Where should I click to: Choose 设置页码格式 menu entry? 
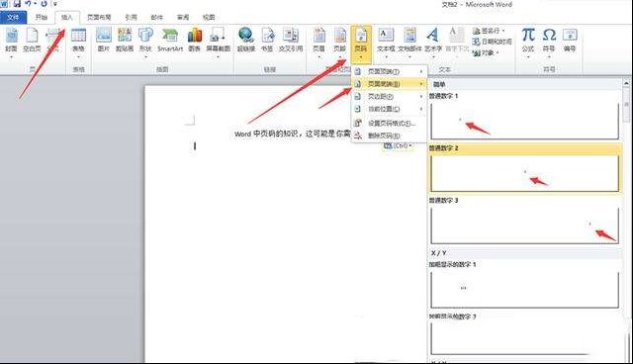pos(389,123)
